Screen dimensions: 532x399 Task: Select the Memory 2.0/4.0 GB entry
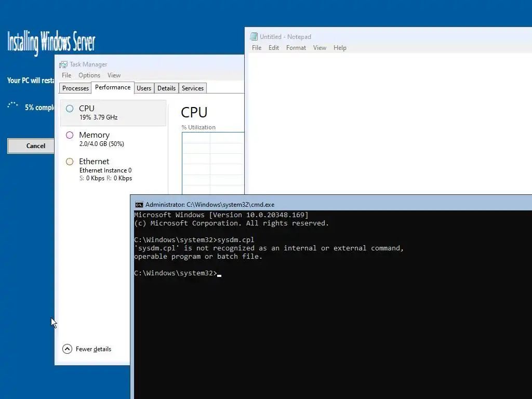113,139
